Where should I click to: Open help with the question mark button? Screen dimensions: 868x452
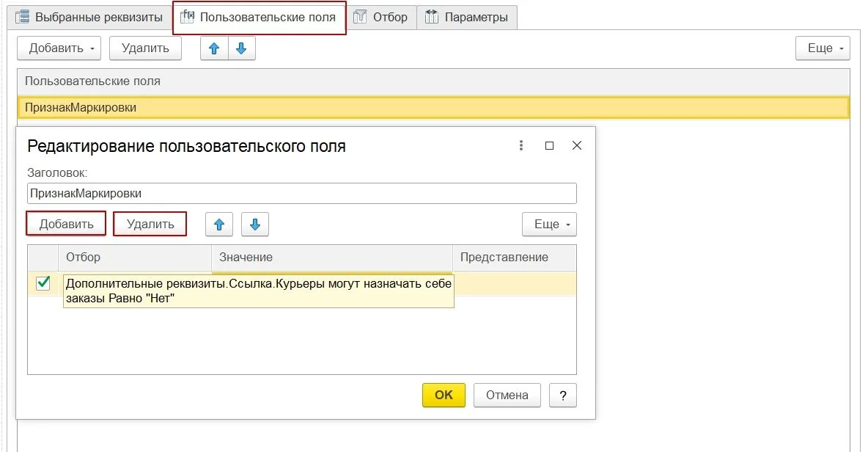[x=562, y=395]
